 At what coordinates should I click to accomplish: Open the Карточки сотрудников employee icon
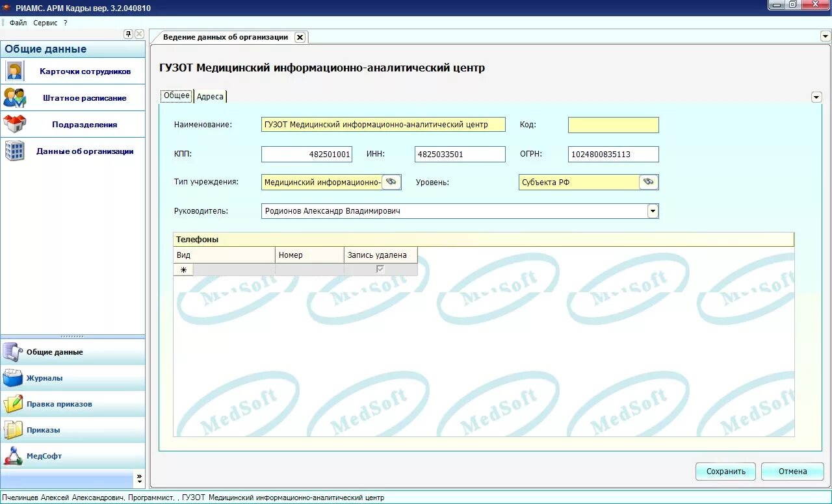[14, 71]
